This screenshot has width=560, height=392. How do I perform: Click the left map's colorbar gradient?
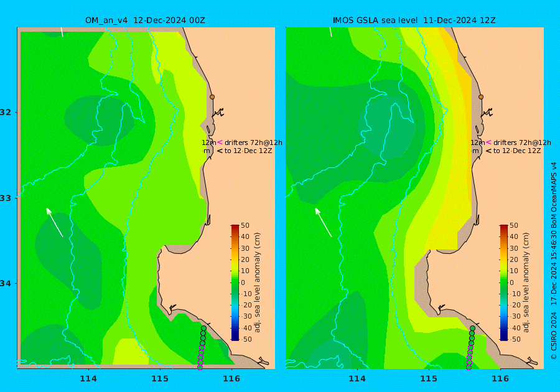[x=235, y=282]
